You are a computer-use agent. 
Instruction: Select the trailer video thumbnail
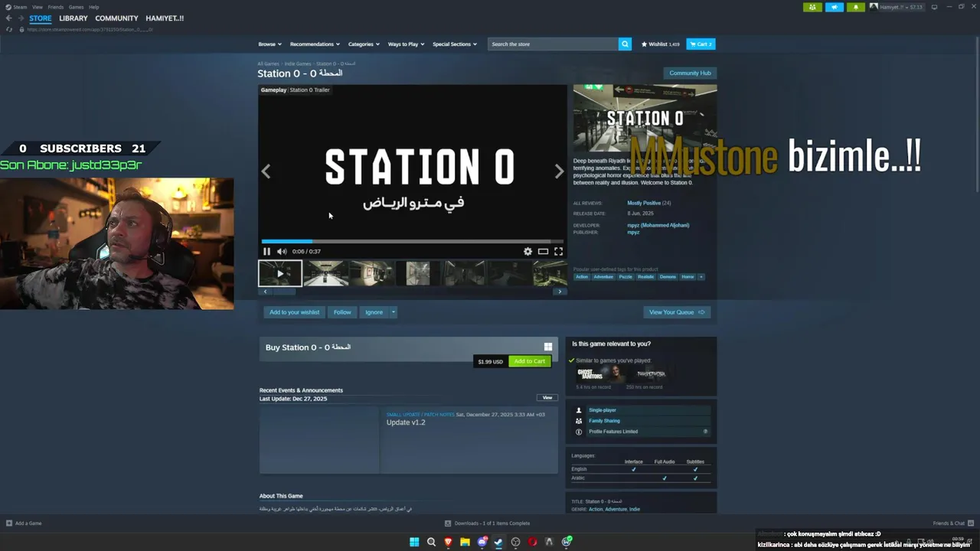[279, 273]
